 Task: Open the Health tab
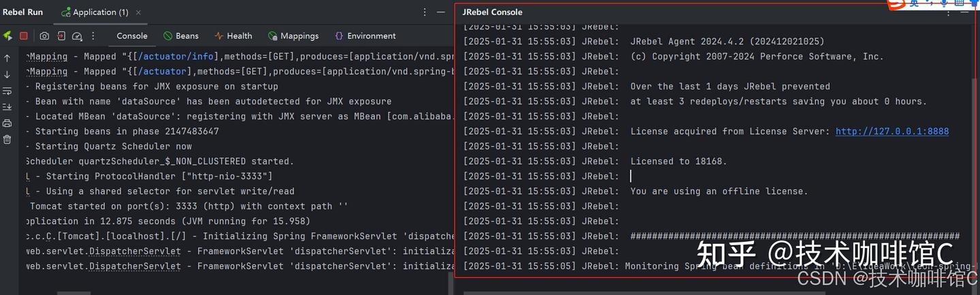[233, 36]
